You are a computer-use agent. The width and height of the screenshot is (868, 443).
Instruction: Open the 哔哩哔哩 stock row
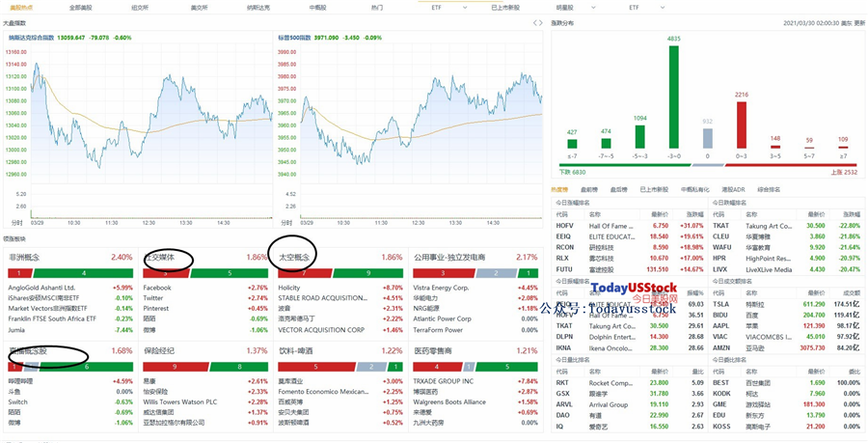[x=70, y=381]
